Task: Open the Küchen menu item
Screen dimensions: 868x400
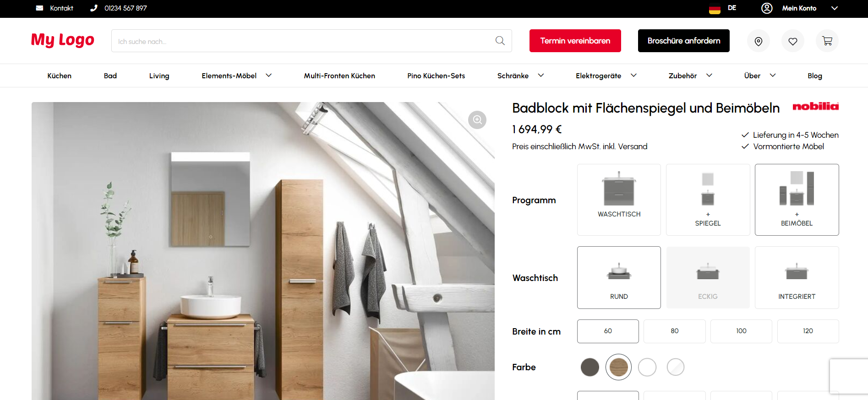Action: (60, 76)
